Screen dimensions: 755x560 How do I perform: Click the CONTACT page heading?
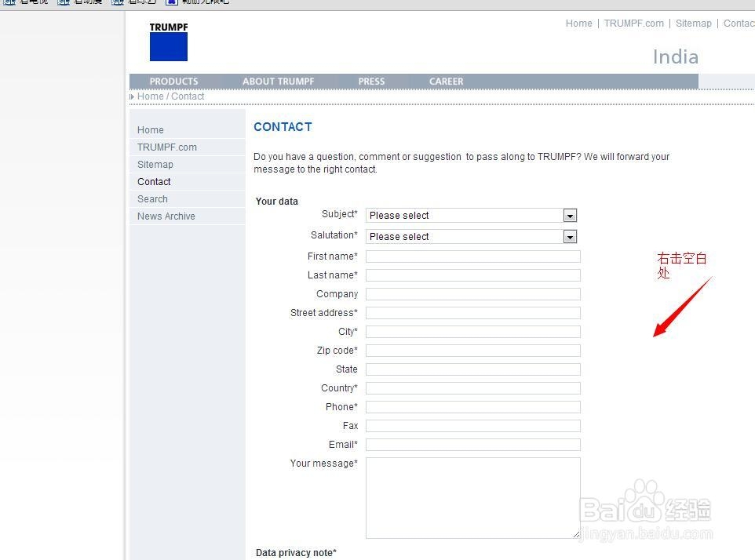[283, 127]
